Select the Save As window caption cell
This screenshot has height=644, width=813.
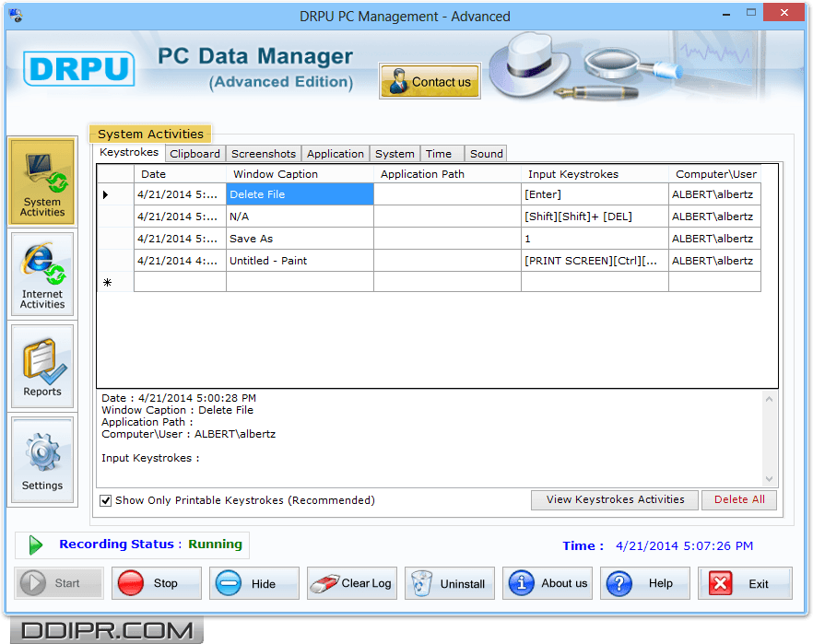click(x=300, y=239)
